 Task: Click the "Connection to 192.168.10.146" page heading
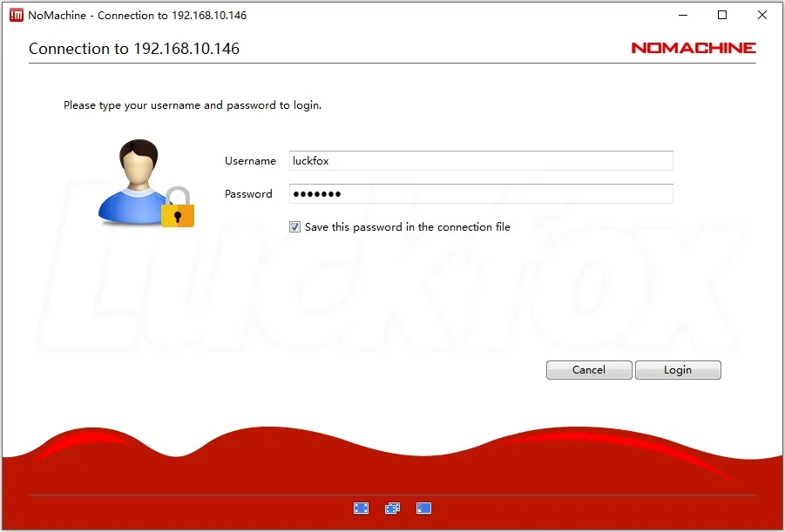click(x=134, y=49)
